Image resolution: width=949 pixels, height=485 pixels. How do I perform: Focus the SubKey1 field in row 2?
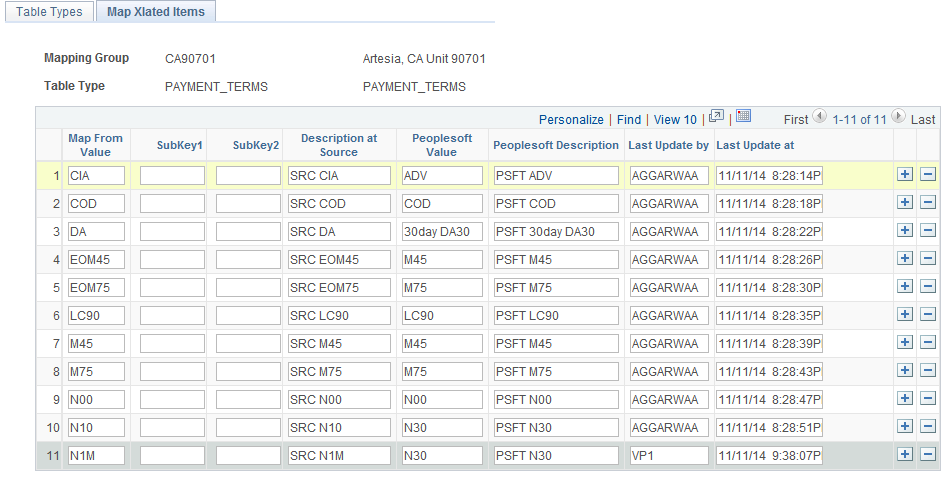[x=172, y=203]
